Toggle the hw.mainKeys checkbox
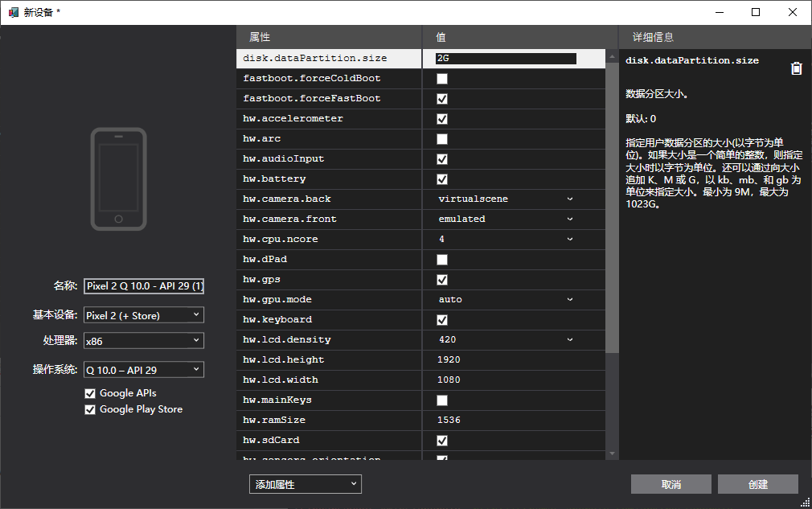This screenshot has height=509, width=812. [x=441, y=400]
